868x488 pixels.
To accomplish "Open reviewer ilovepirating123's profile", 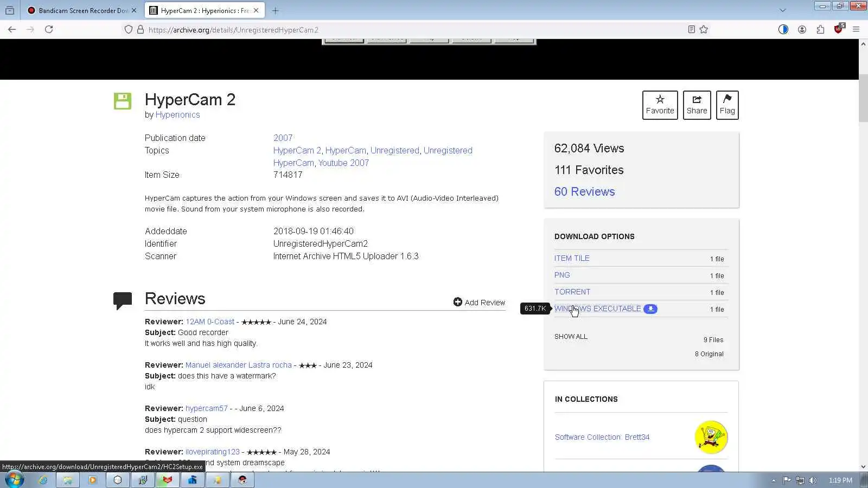I will [x=213, y=452].
